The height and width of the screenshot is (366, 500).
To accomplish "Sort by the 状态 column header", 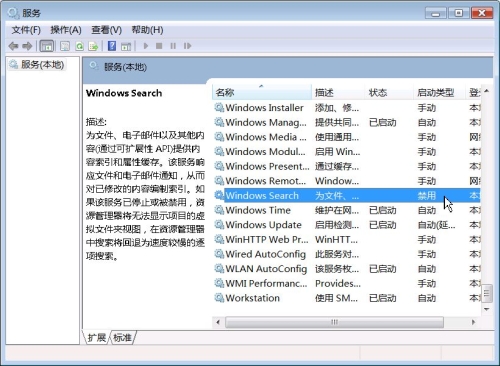I will point(389,92).
